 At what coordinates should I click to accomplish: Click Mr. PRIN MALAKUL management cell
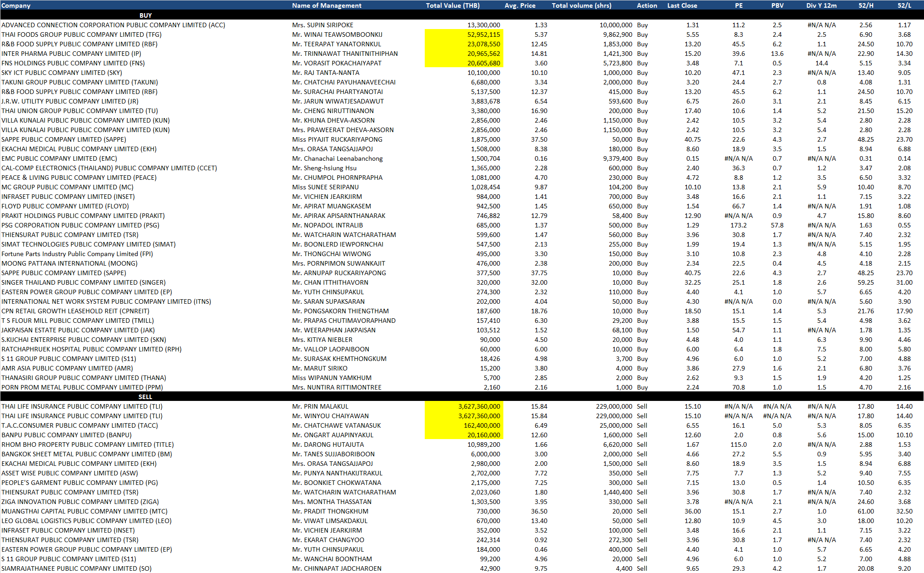[x=320, y=406]
